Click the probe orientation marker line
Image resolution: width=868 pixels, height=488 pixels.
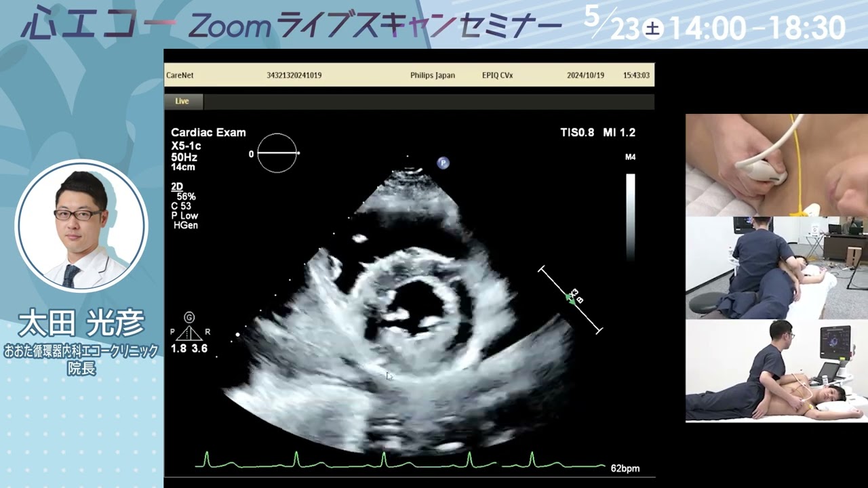[x=570, y=300]
